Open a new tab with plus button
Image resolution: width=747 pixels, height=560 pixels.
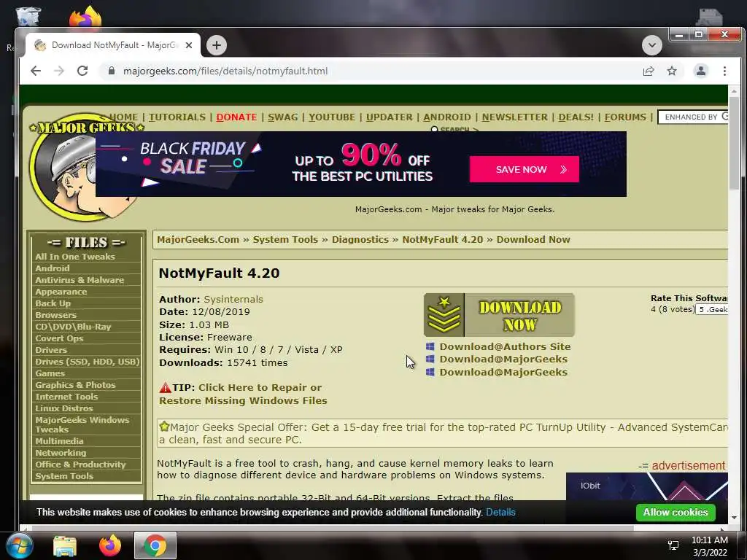click(x=217, y=45)
